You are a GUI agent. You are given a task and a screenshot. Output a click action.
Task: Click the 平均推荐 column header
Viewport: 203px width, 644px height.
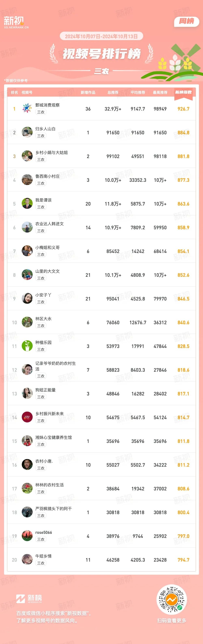pyautogui.click(x=138, y=93)
